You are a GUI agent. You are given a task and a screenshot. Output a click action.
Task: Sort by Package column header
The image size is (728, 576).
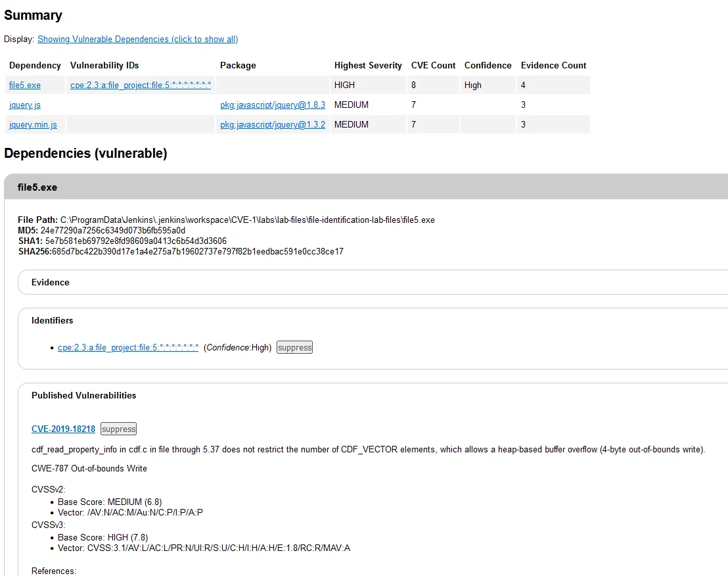[238, 66]
